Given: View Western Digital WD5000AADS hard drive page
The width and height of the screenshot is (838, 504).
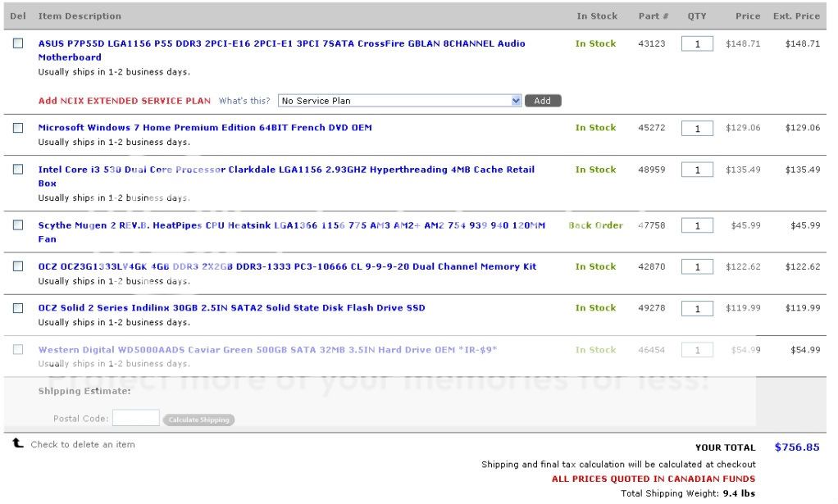Looking at the screenshot, I should tap(267, 350).
